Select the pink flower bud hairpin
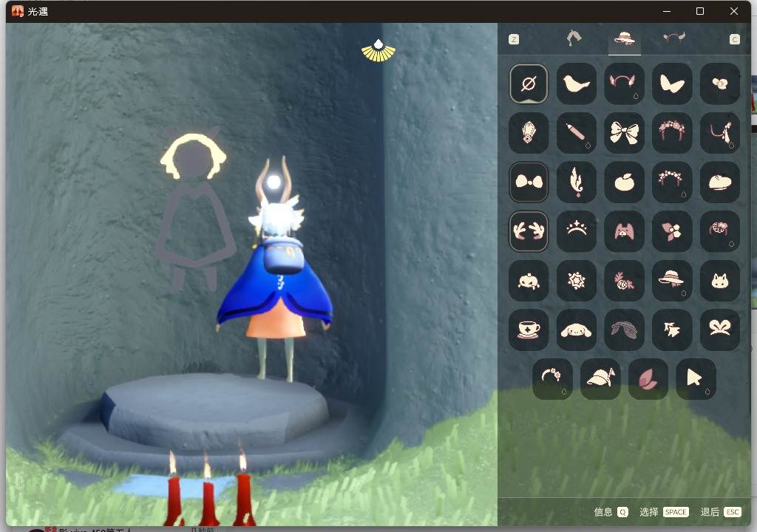 pos(672,231)
